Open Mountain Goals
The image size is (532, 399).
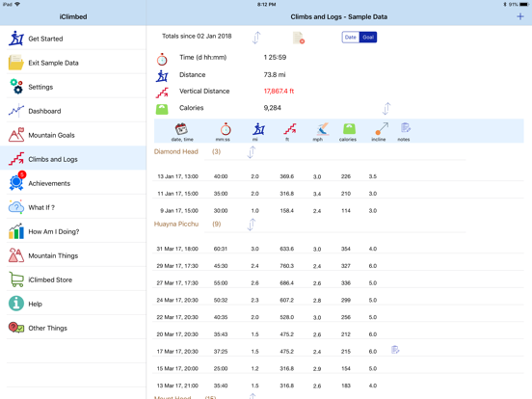73,135
